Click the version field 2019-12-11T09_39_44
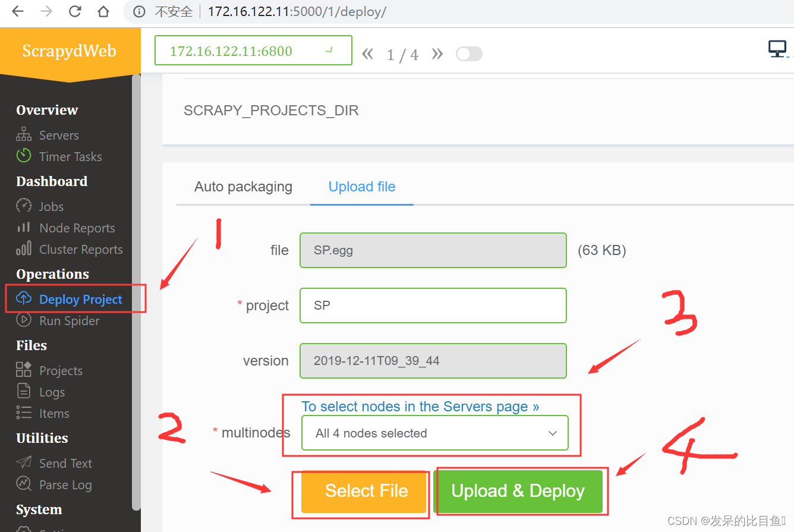794x532 pixels. pyautogui.click(x=433, y=361)
